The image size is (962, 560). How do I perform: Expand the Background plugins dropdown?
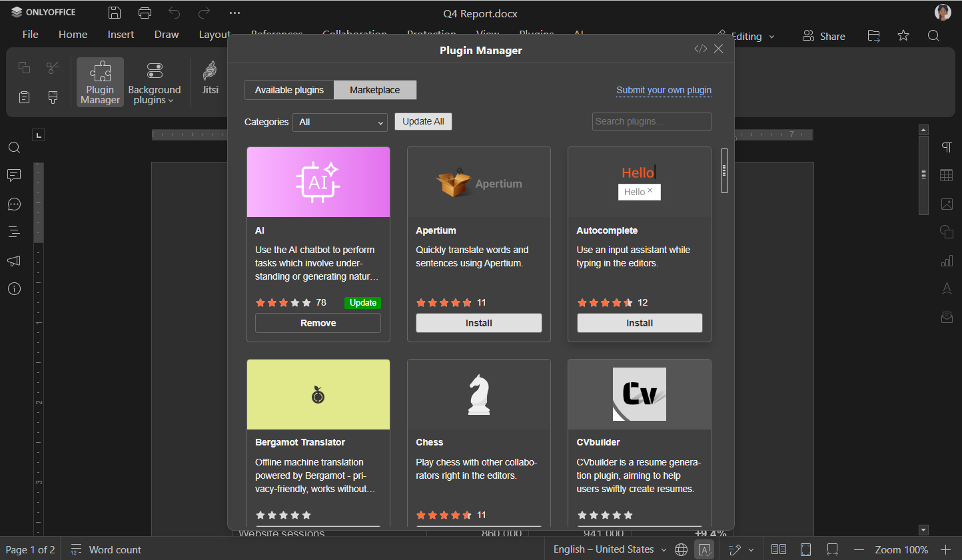coord(155,81)
